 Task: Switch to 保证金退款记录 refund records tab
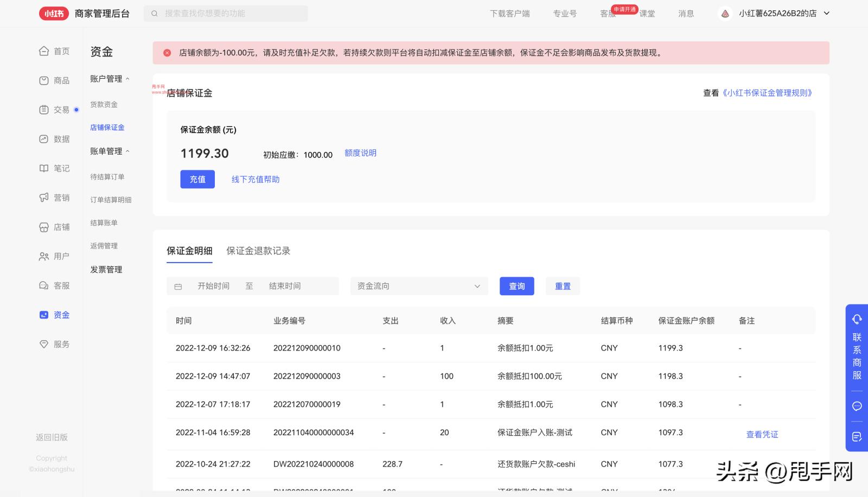(258, 251)
